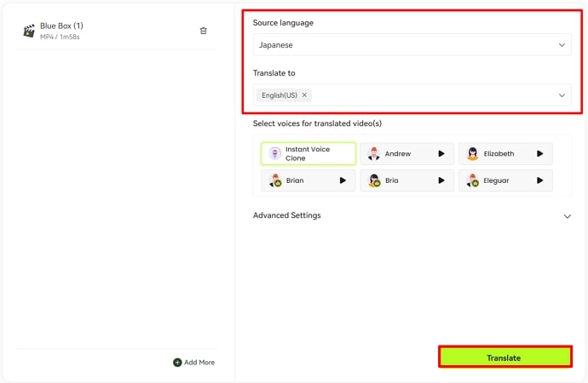This screenshot has width=588, height=383.
Task: Click Bria's avatar icon
Action: point(374,180)
